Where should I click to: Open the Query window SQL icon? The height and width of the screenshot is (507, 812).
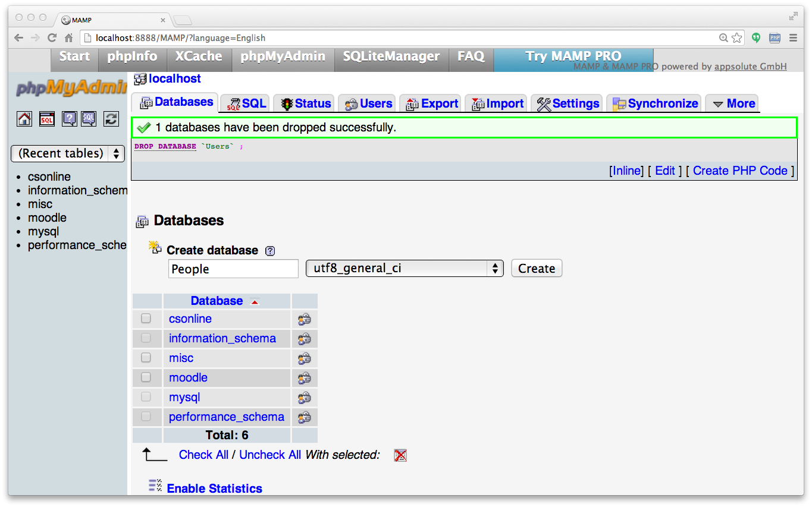tap(47, 119)
